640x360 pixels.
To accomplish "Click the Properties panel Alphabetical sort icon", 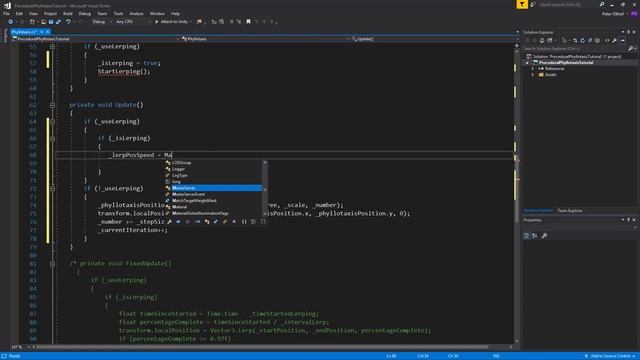I will click(534, 236).
